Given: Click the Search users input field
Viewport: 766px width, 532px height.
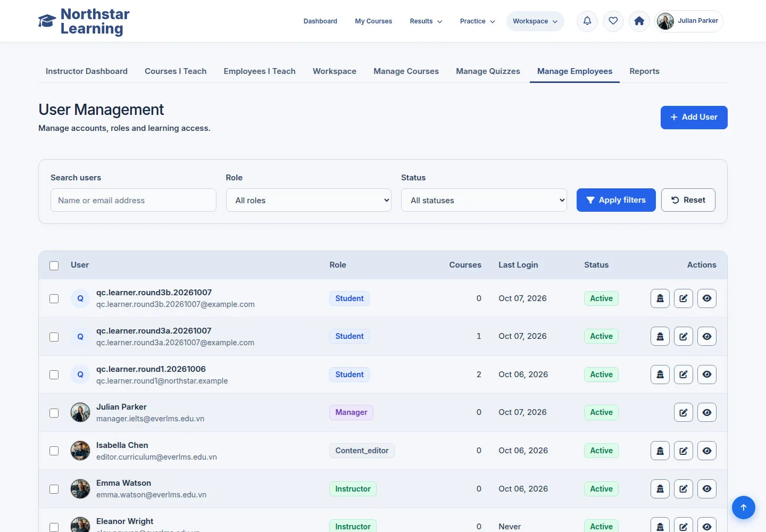Looking at the screenshot, I should click(x=134, y=200).
